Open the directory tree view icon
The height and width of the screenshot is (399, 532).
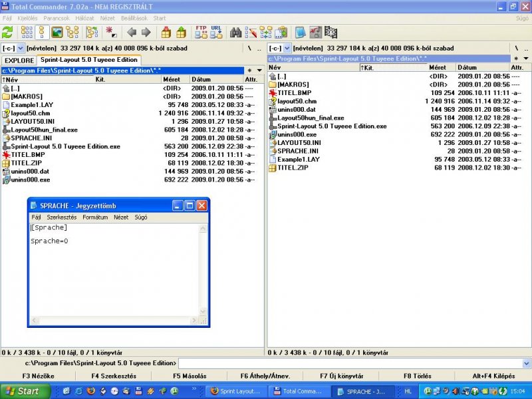click(x=72, y=33)
